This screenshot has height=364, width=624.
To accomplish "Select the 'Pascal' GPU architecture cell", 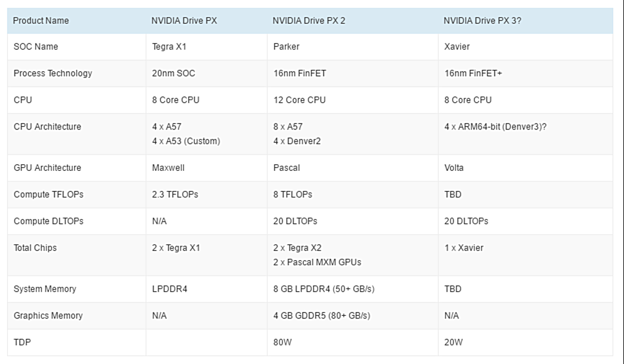I will [286, 168].
